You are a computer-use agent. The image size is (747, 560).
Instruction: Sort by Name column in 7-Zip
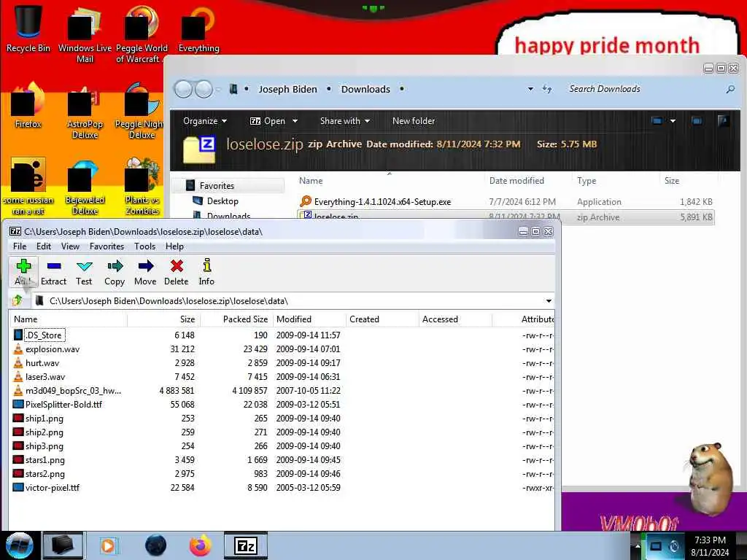tap(68, 319)
